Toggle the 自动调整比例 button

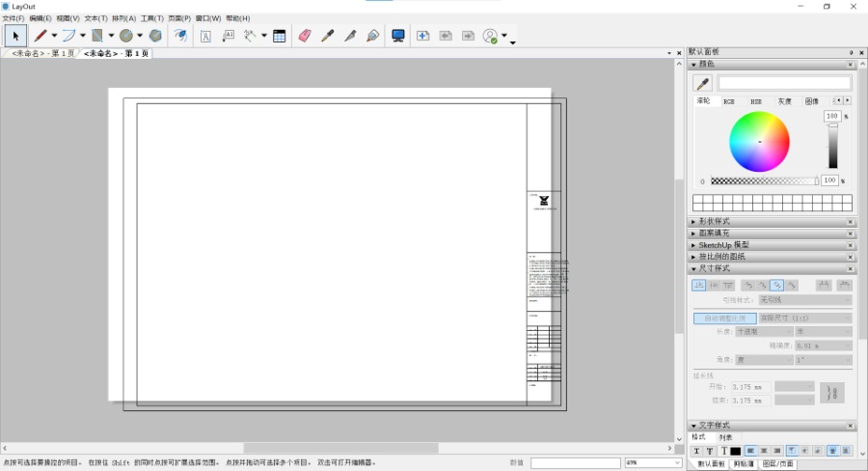pos(724,318)
